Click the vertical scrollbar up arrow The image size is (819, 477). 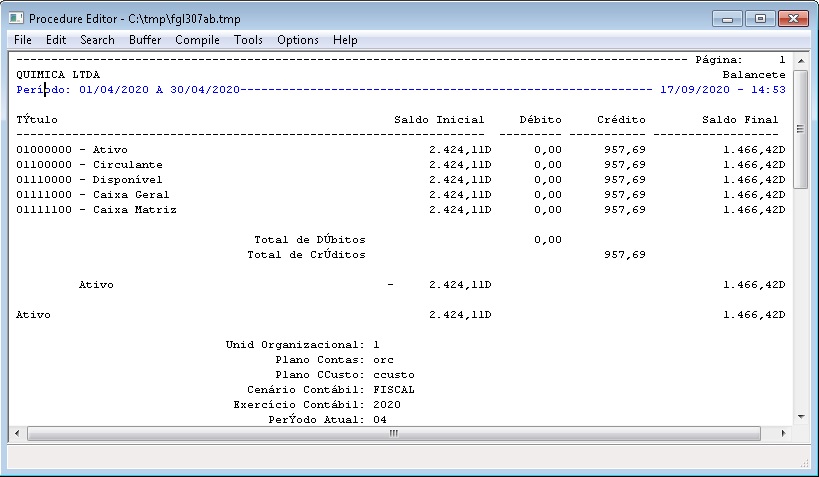click(801, 61)
